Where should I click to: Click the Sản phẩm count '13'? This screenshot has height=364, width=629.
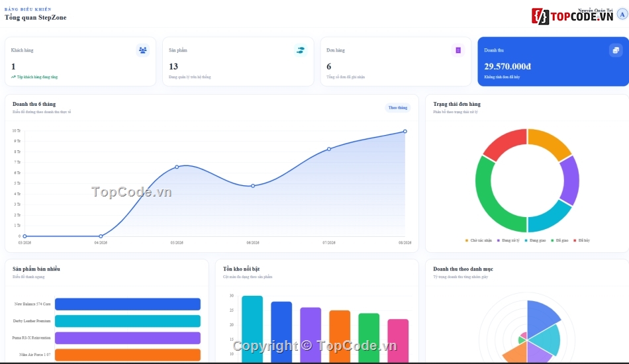173,67
